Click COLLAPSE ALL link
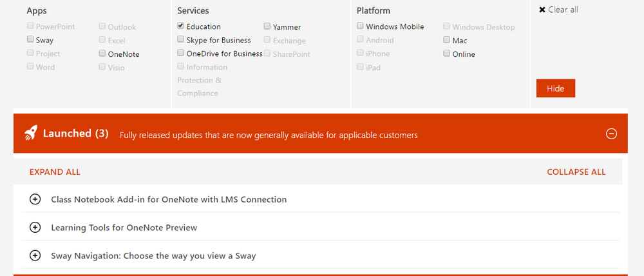 576,172
